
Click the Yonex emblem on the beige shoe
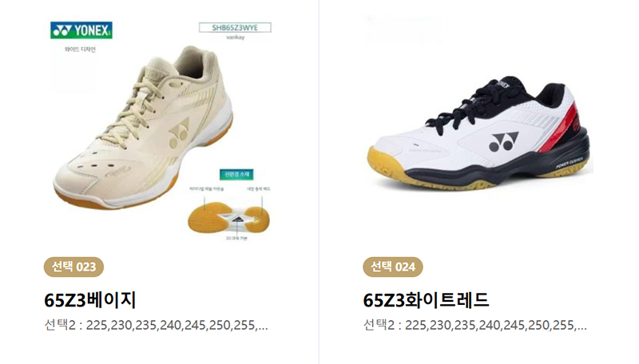coord(179,133)
